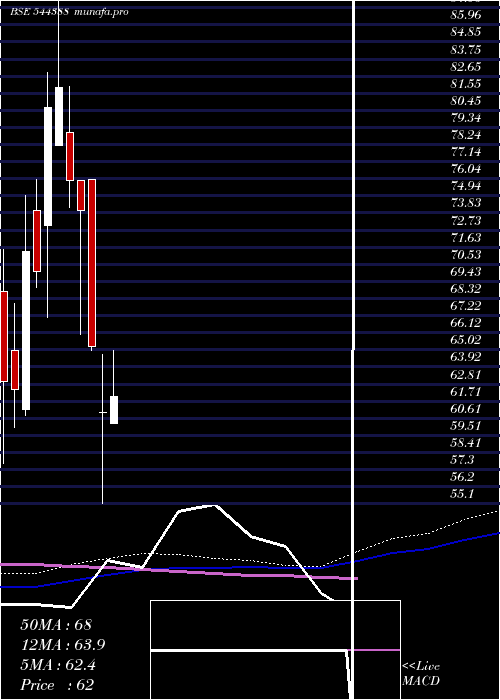This screenshot has width=500, height=700.
Task: Select the 58.41 price axis label
Action: click(466, 443)
